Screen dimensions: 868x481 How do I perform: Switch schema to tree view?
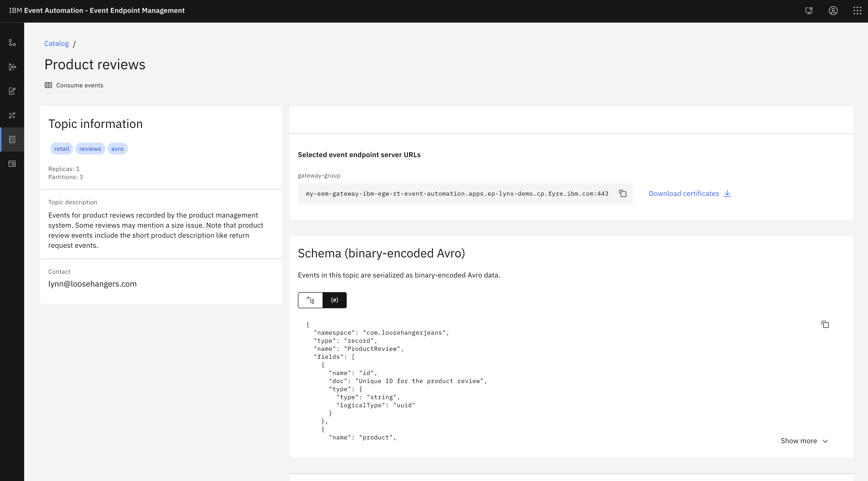coord(310,300)
